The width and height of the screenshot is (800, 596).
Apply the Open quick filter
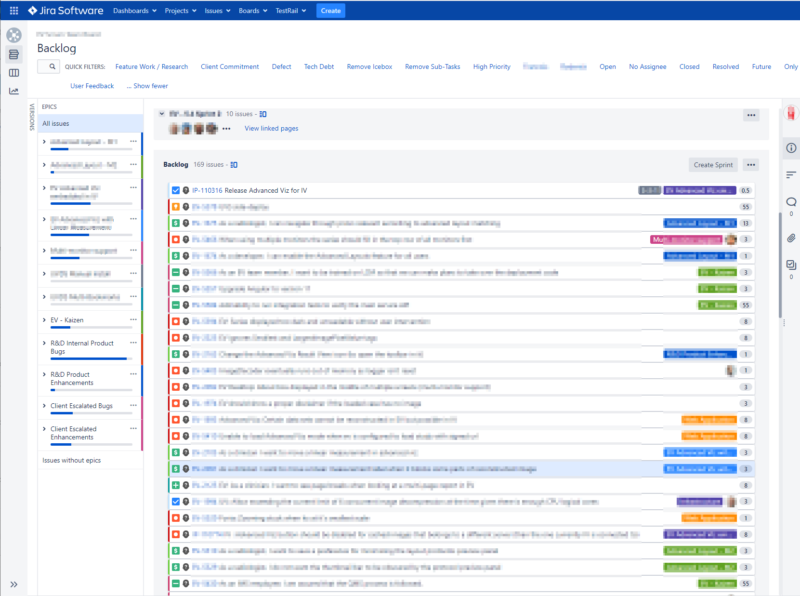[x=608, y=66]
